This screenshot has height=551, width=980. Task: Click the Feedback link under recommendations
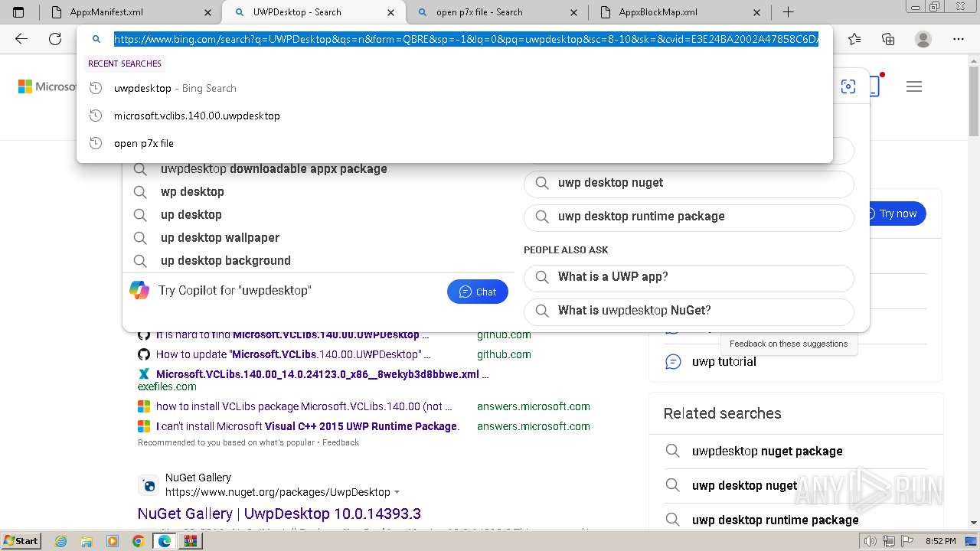[x=341, y=442]
